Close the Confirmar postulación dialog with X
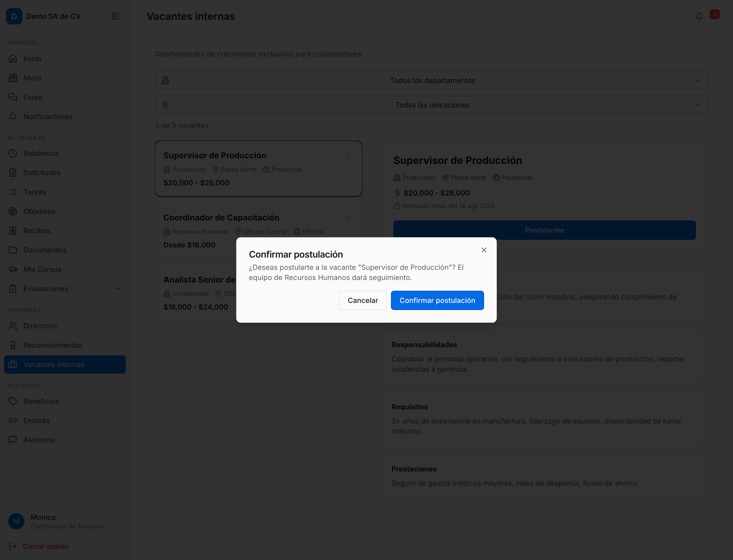Viewport: 733px width, 560px height. pos(484,250)
